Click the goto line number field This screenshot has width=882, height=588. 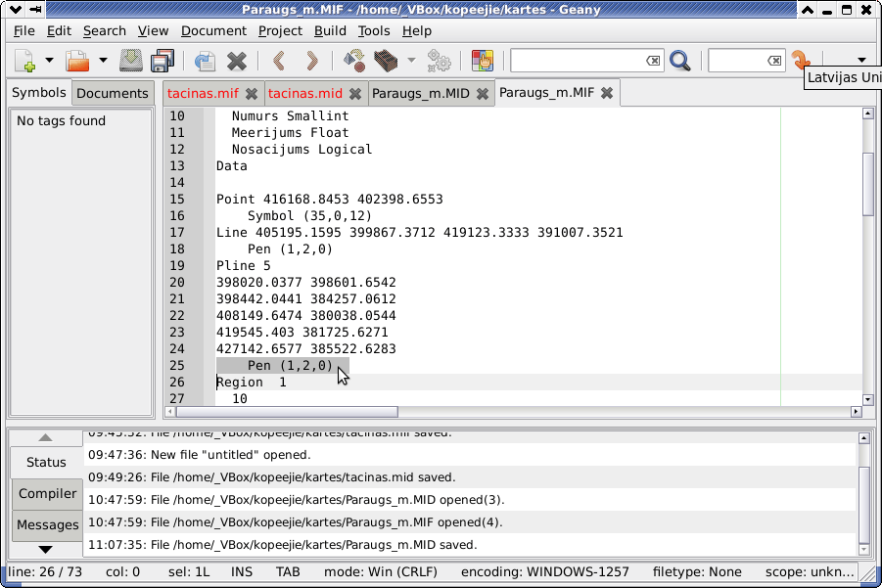(x=737, y=60)
